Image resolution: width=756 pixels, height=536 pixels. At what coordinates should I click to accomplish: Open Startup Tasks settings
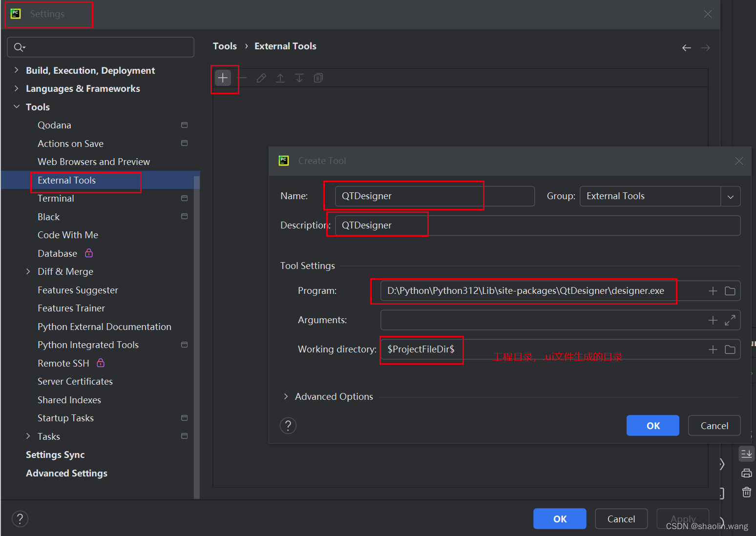pos(65,418)
